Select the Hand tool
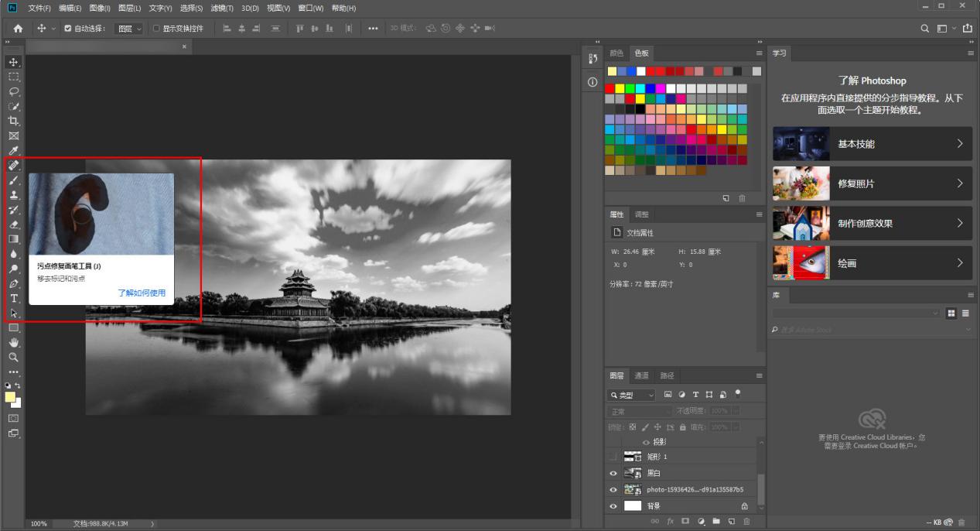The height and width of the screenshot is (531, 980). click(13, 343)
